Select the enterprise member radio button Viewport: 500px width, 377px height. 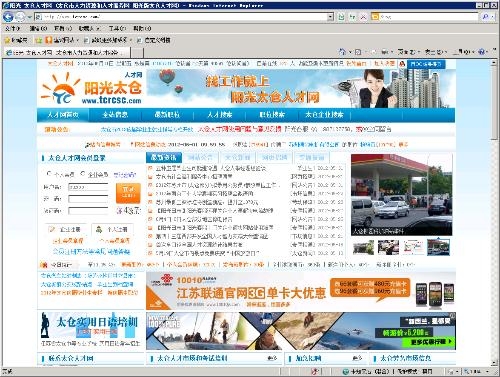[83, 173]
